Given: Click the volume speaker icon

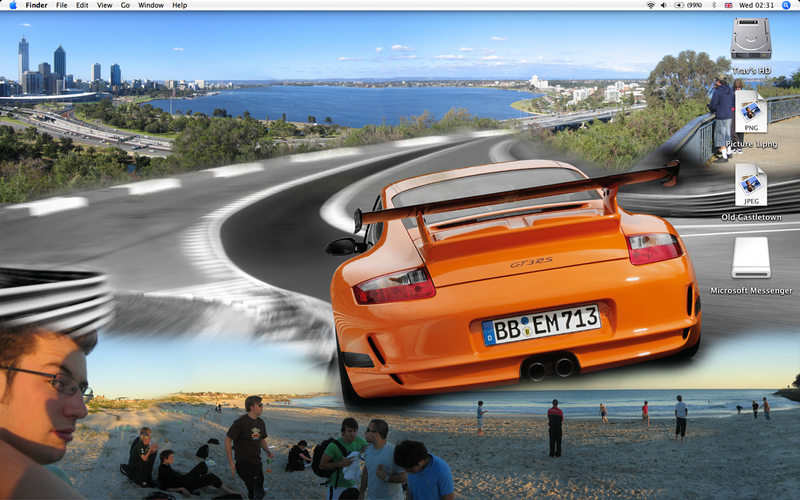Looking at the screenshot, I should coord(665,5).
